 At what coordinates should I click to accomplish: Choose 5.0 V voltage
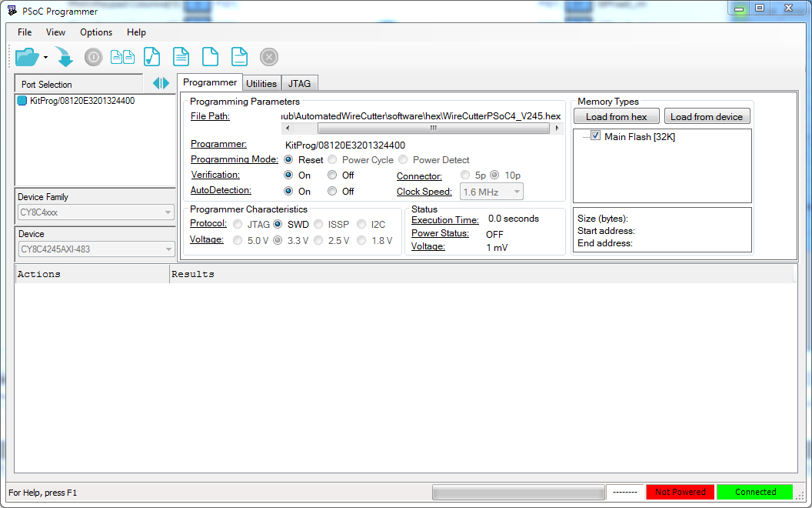pos(237,240)
